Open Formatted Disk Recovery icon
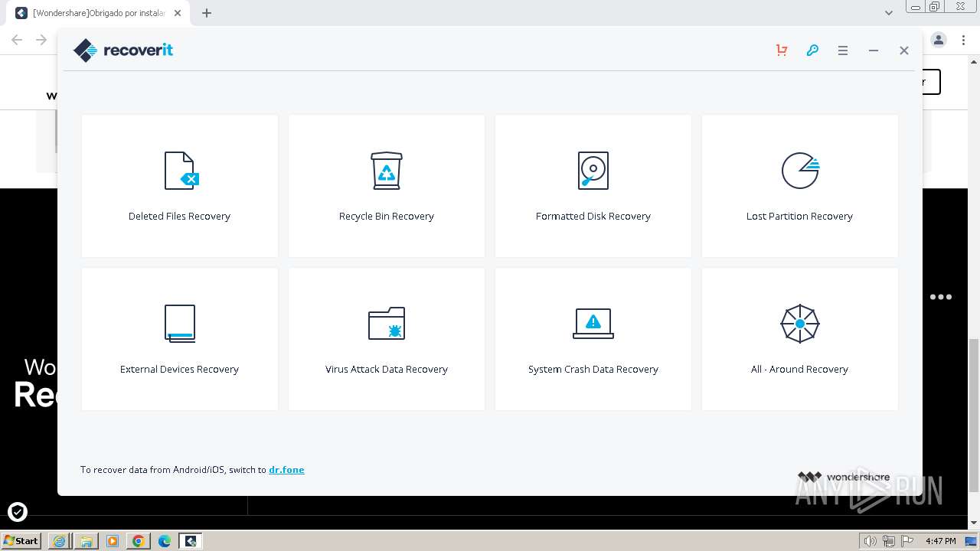The image size is (980, 551). coord(593,170)
